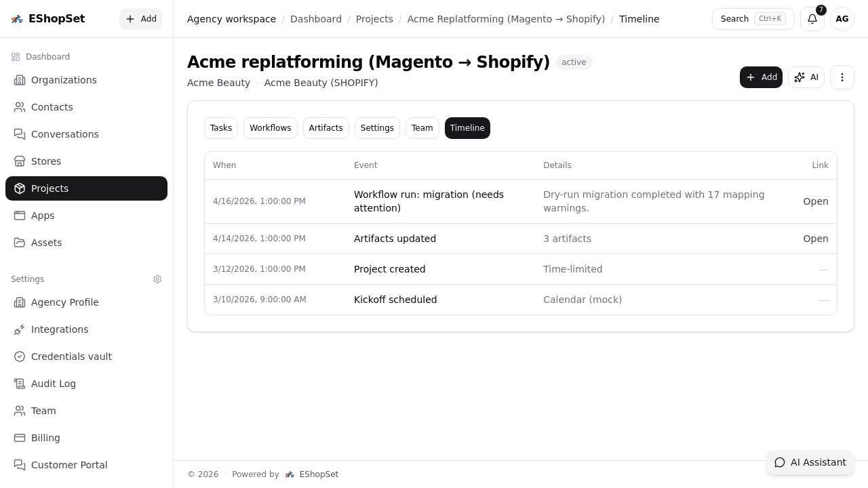Click the AG user avatar menu
The height and width of the screenshot is (488, 868).
click(x=842, y=19)
